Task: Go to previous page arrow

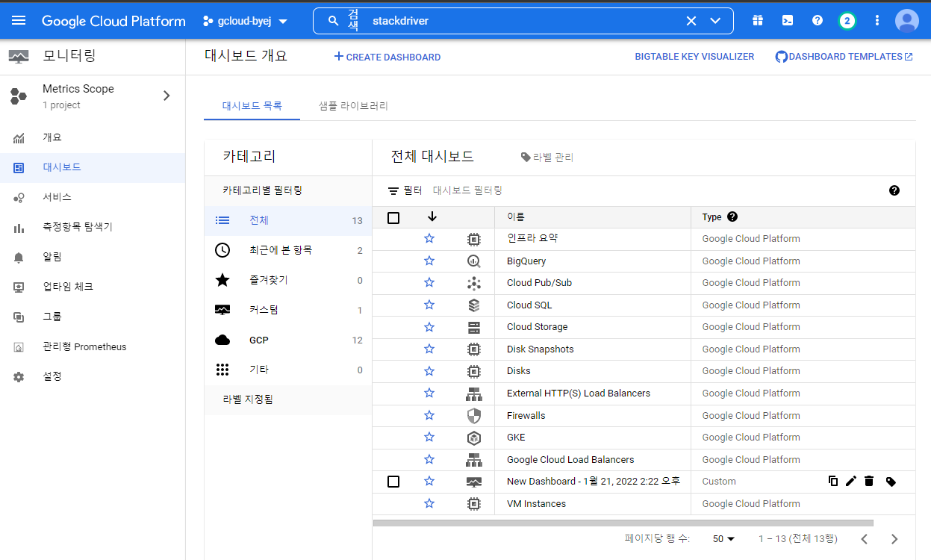Action: coord(865,538)
